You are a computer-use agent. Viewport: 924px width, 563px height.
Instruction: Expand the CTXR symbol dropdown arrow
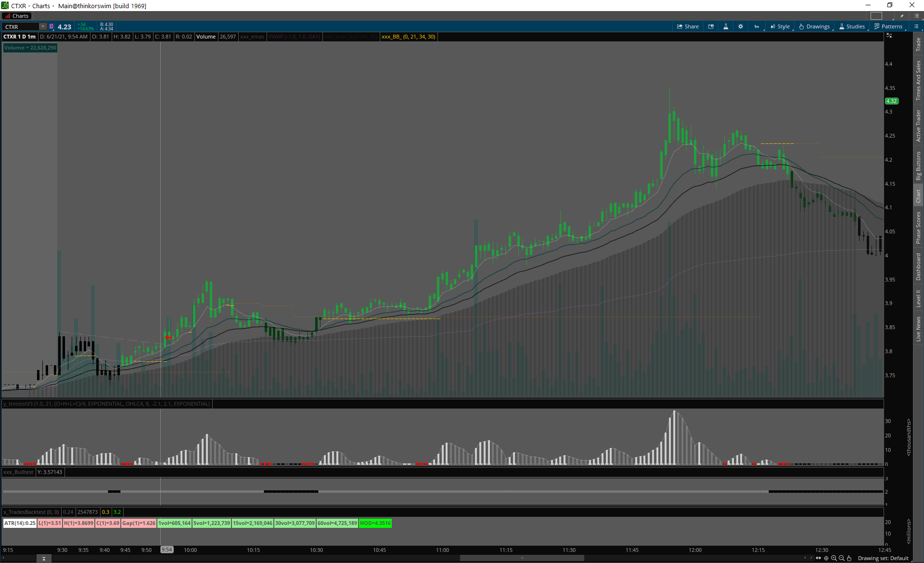(42, 26)
